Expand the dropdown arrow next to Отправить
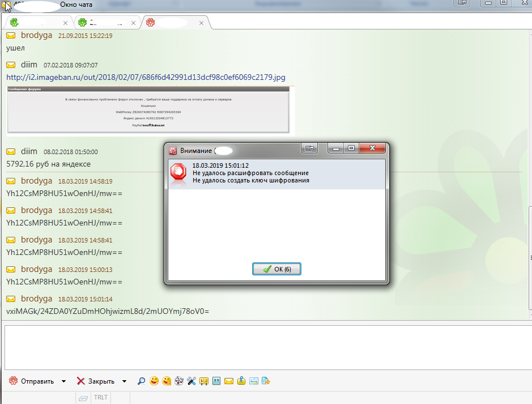Image resolution: width=532 pixels, height=404 pixels. (64, 381)
